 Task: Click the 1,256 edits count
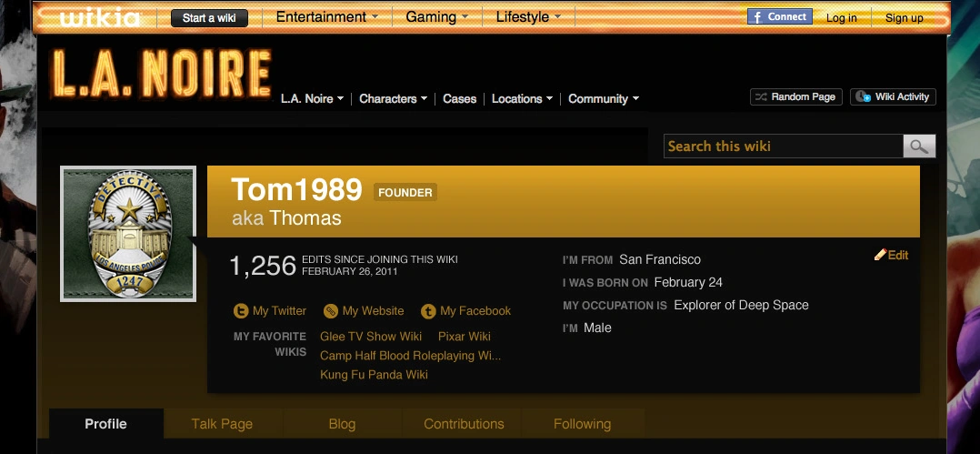[263, 266]
